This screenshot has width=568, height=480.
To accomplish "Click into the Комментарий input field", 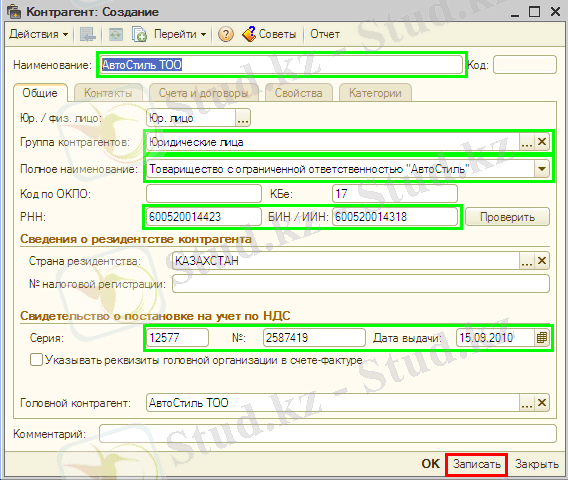I will tap(328, 434).
